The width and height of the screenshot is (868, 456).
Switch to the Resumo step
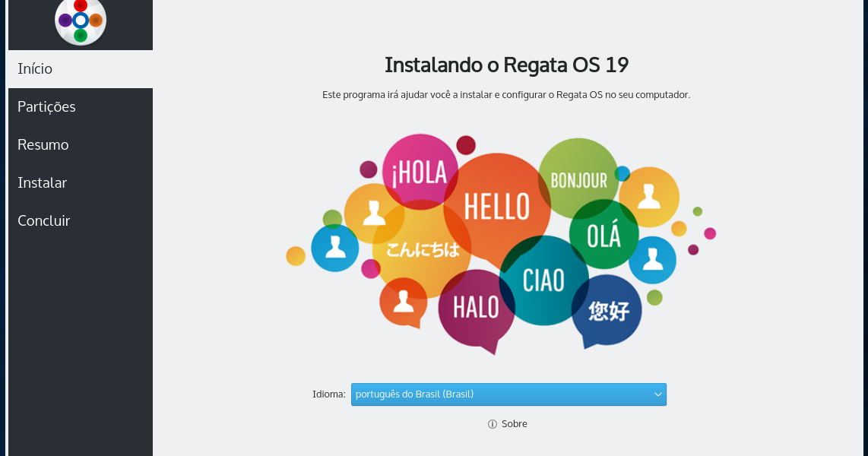point(43,144)
